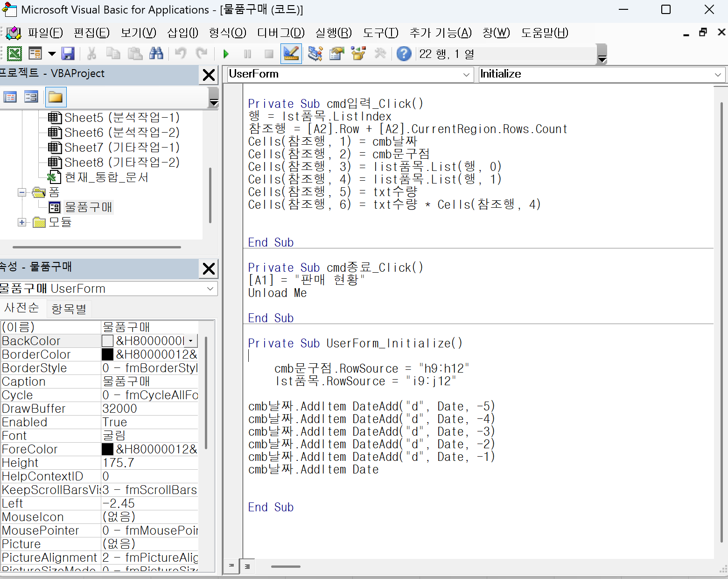Screen dimensions: 728x579
Task: Switch to full module view
Action: (x=247, y=566)
